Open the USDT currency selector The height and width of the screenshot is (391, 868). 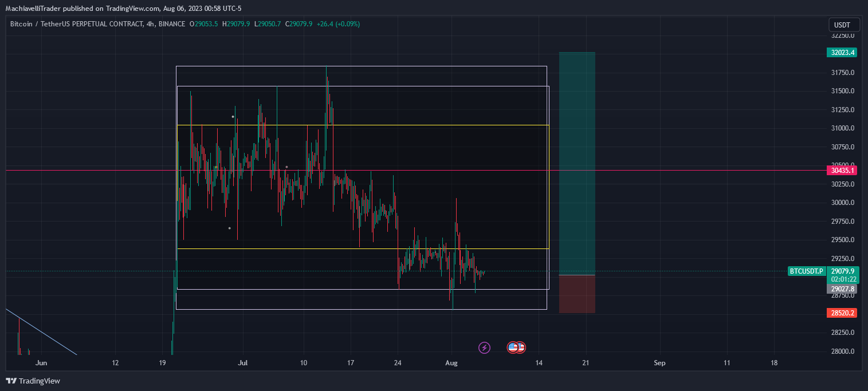click(845, 25)
